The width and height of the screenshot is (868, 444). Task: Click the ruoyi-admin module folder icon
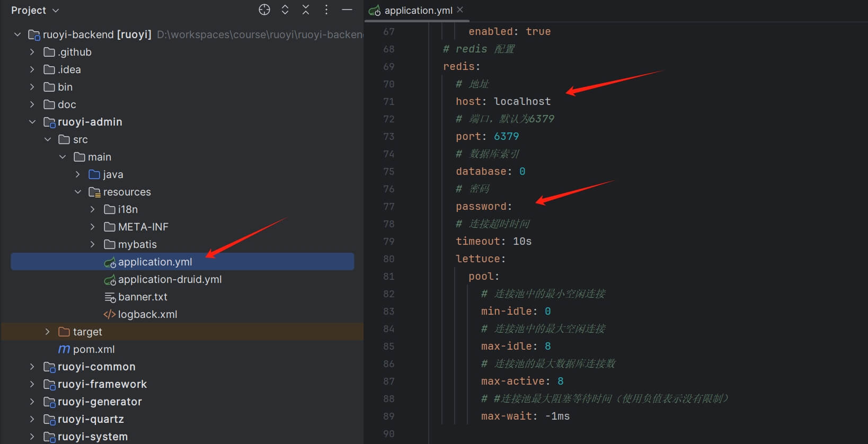(49, 122)
